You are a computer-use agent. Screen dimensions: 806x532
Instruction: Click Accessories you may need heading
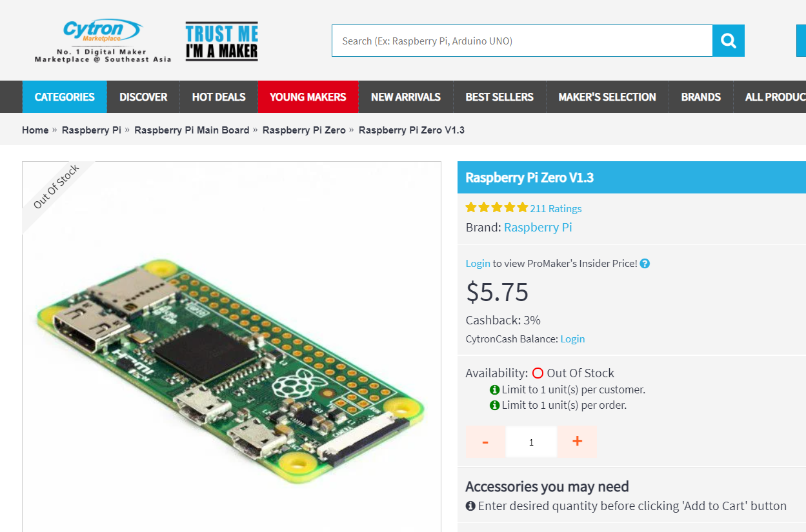pyautogui.click(x=547, y=487)
